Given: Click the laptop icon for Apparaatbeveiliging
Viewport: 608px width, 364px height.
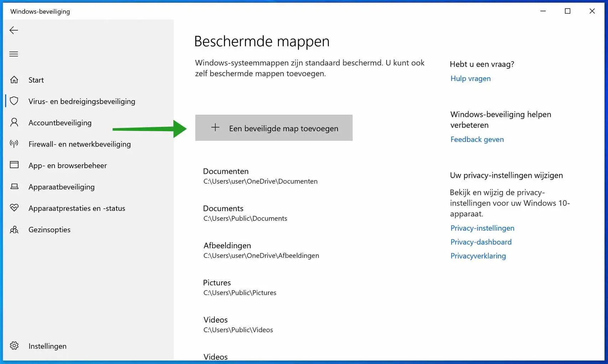Looking at the screenshot, I should click(x=14, y=187).
